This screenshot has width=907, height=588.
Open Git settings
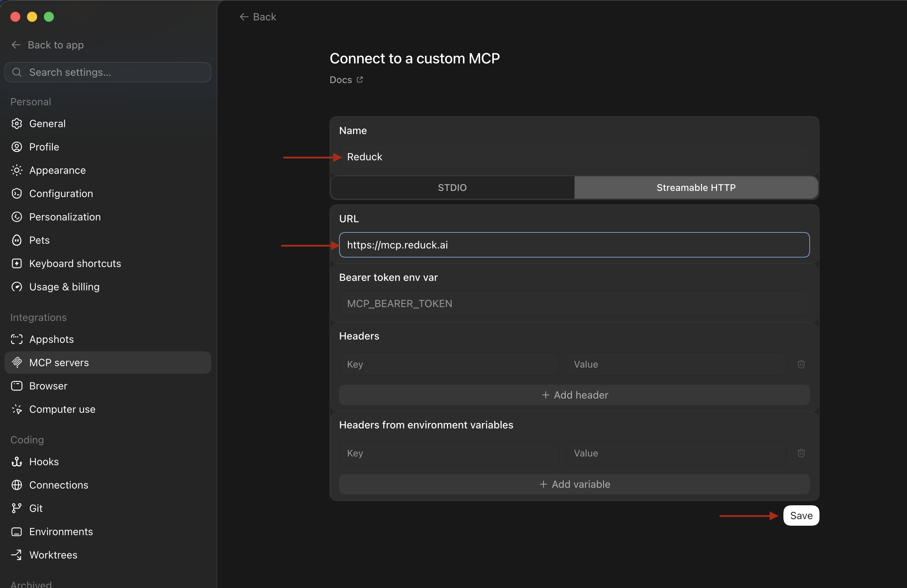[108, 508]
